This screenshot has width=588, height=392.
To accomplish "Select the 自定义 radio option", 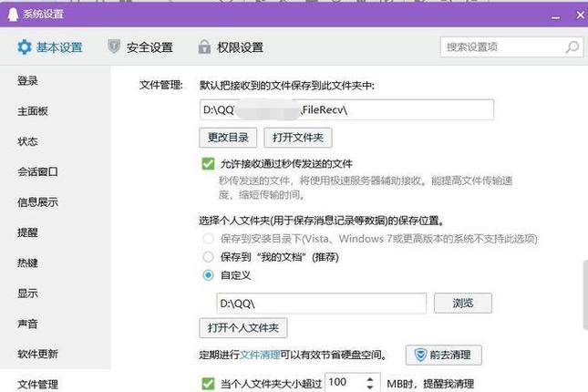I will [x=208, y=275].
